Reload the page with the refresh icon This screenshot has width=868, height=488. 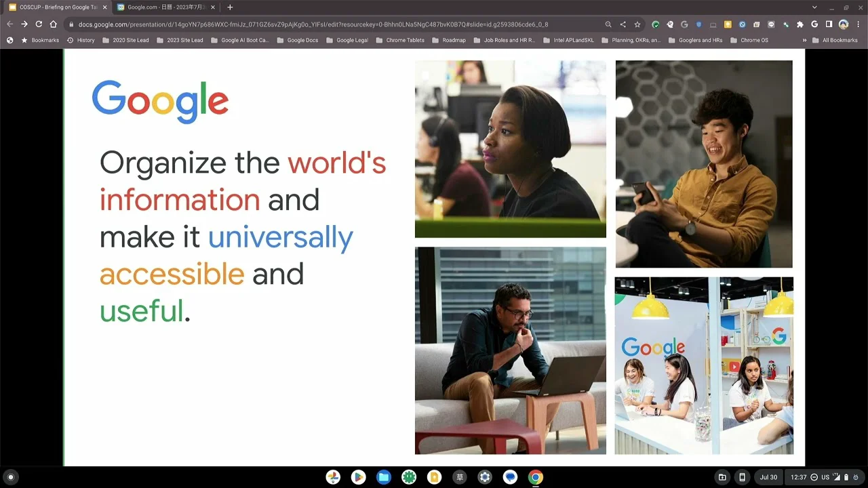39,24
